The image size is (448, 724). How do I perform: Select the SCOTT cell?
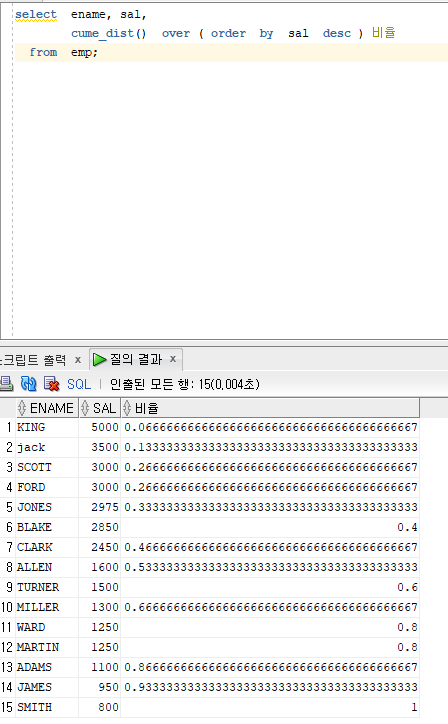[x=47, y=467]
